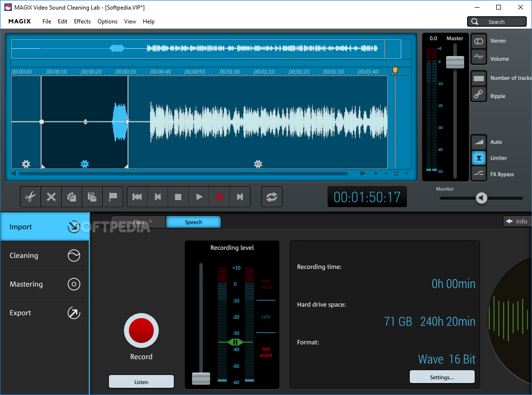
Task: Click the paste toolbar icon
Action: pyautogui.click(x=92, y=197)
